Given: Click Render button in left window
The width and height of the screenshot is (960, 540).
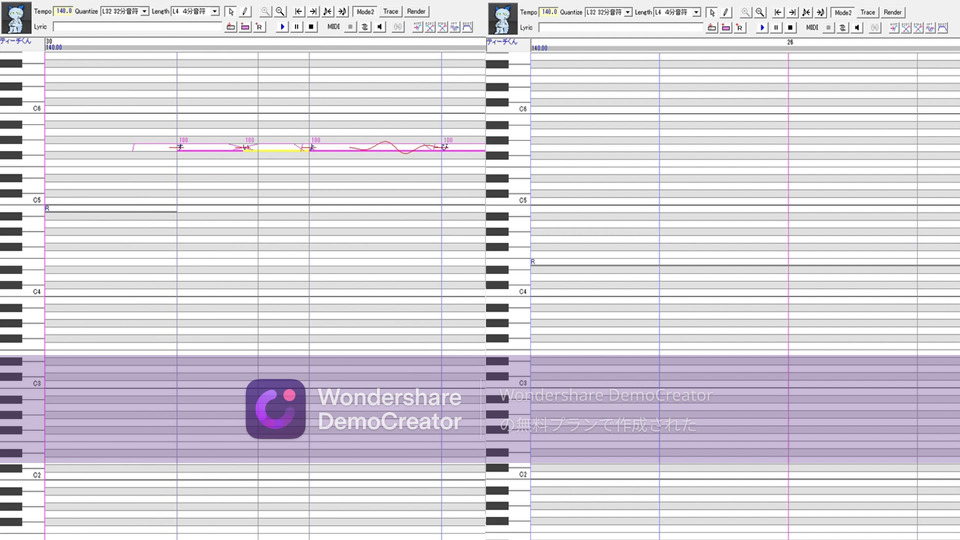Looking at the screenshot, I should (x=416, y=12).
